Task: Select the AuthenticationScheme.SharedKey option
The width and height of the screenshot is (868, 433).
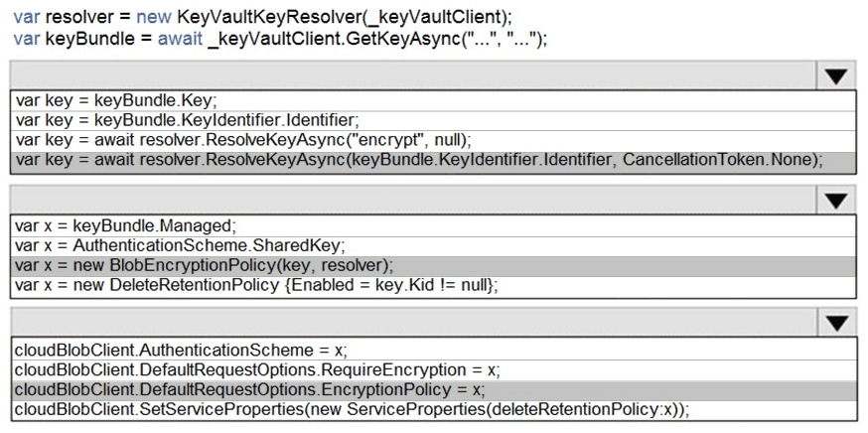Action: (180, 245)
